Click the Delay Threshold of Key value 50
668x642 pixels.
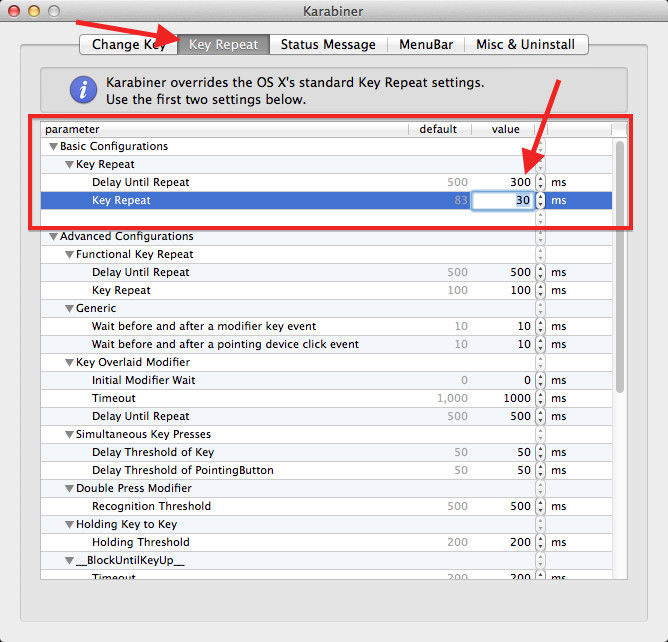coord(524,452)
